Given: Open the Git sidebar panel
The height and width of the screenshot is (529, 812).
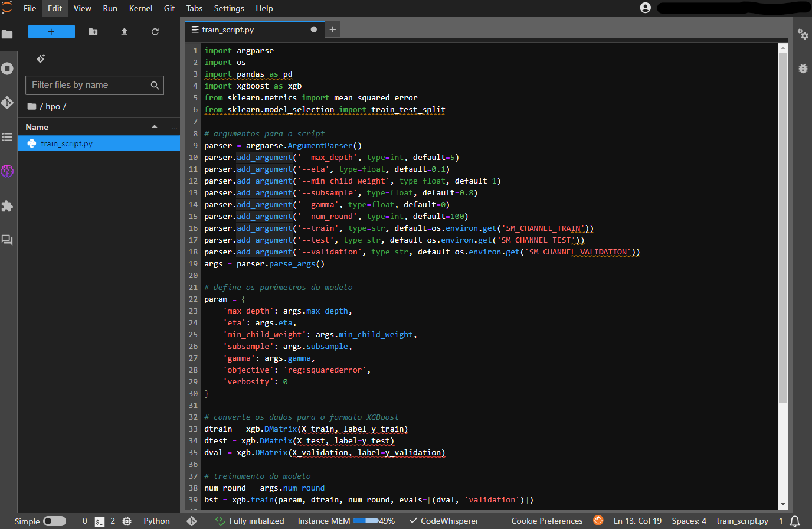Looking at the screenshot, I should pos(7,103).
